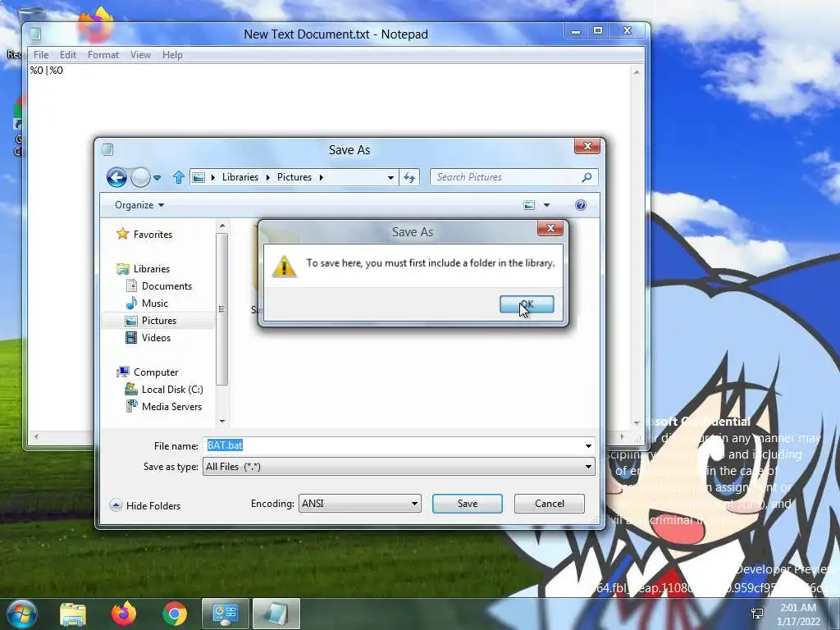Select Favorites in the navigation pane
This screenshot has width=840, height=630.
[144, 234]
